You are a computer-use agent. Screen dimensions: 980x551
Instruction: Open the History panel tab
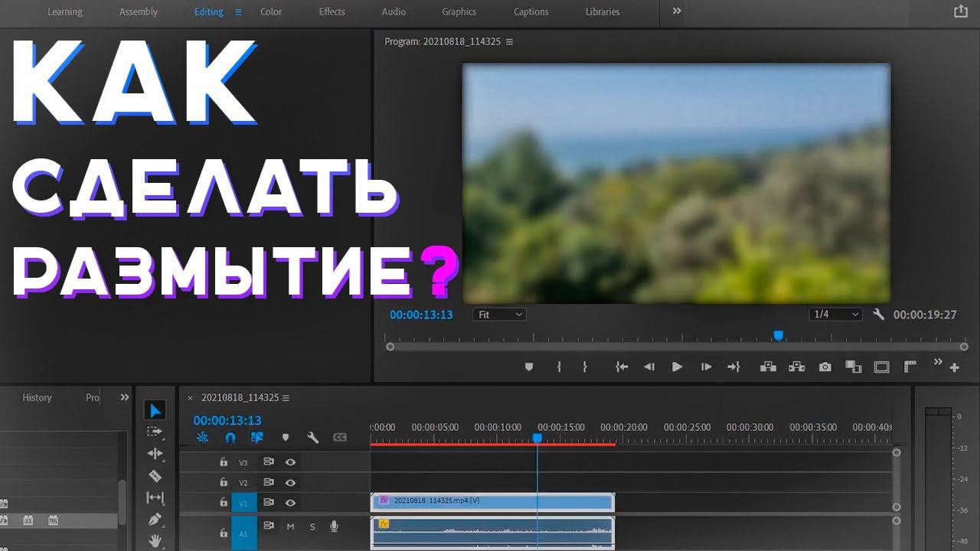click(37, 398)
